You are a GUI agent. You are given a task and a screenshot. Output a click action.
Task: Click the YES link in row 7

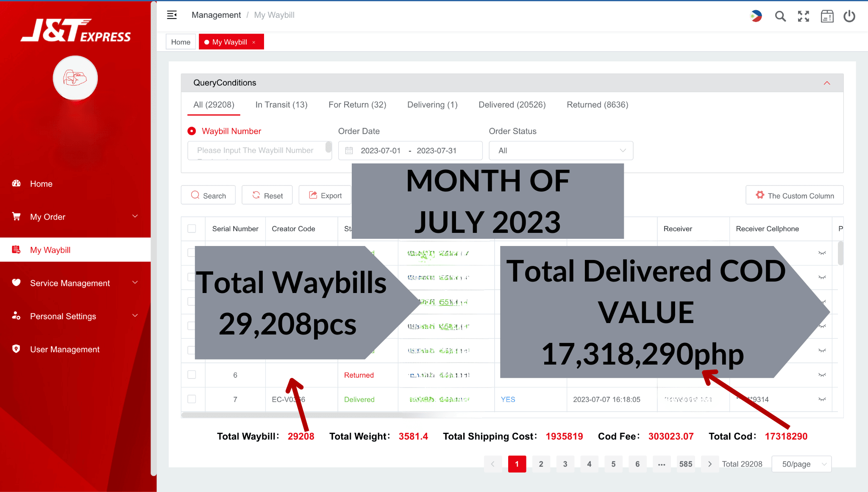(508, 399)
